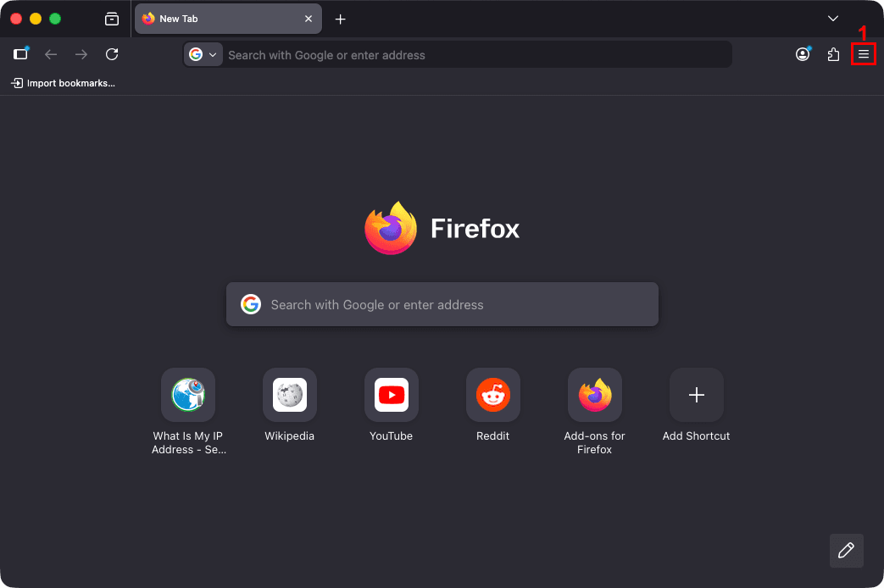Open the Firefox hamburger application menu
The height and width of the screenshot is (588, 884).
[863, 54]
